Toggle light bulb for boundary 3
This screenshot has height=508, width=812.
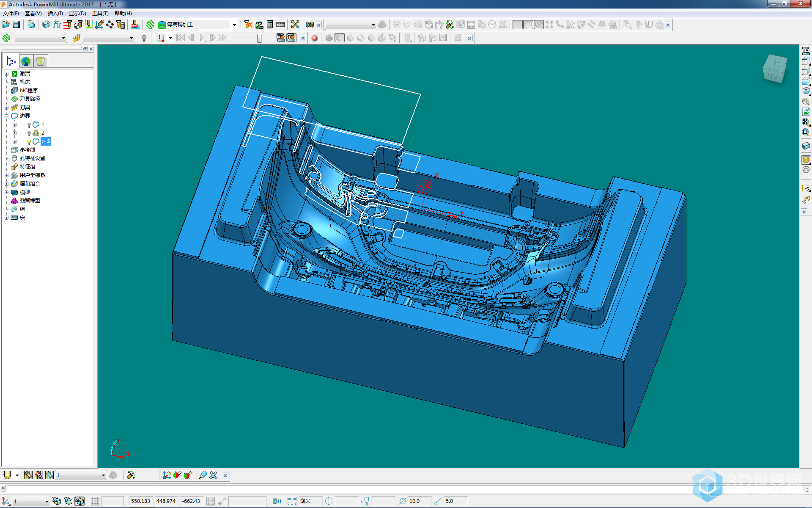29,142
